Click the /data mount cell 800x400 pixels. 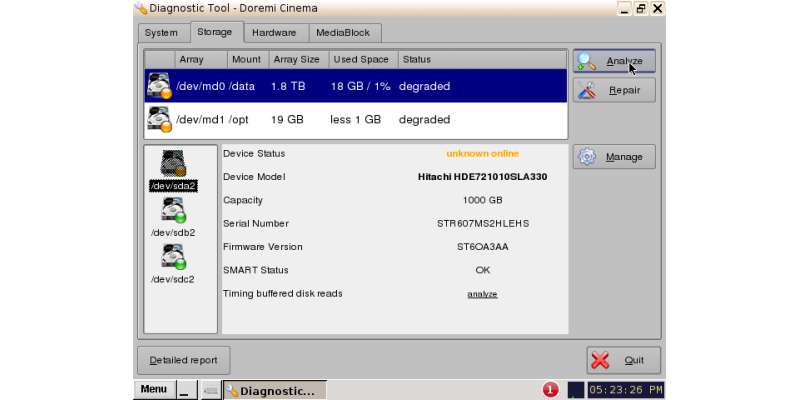241,86
